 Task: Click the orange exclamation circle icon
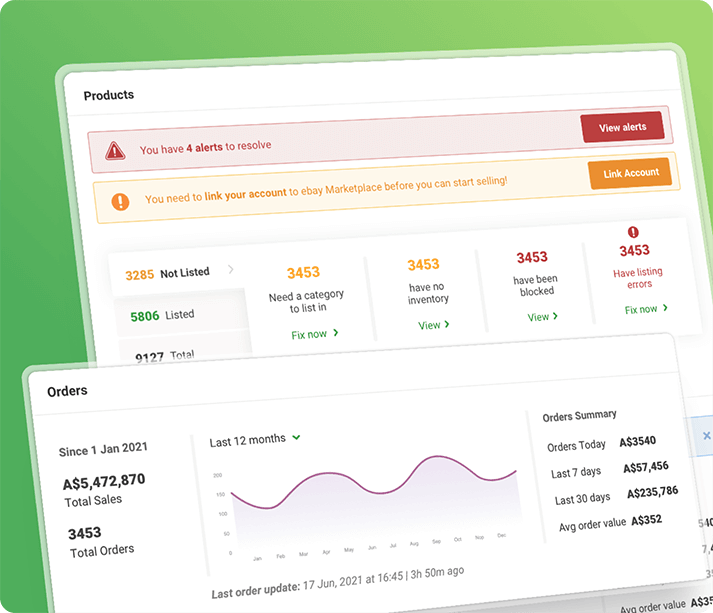(120, 201)
